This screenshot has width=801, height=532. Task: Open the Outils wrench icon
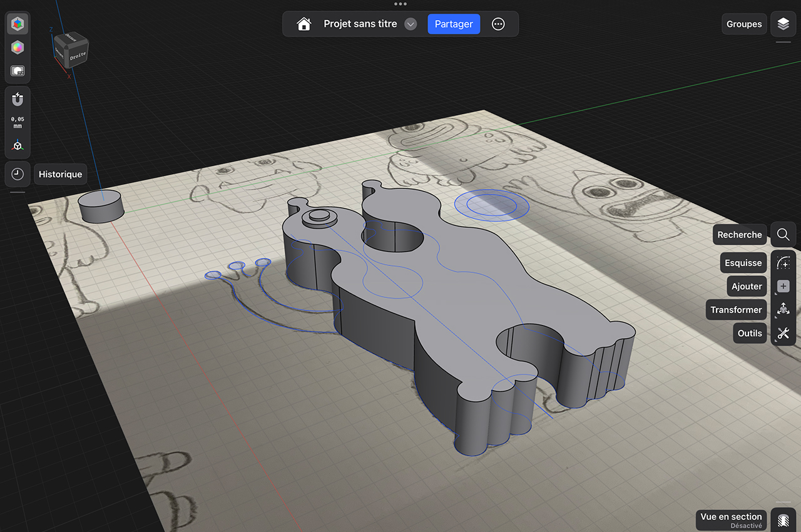point(783,333)
